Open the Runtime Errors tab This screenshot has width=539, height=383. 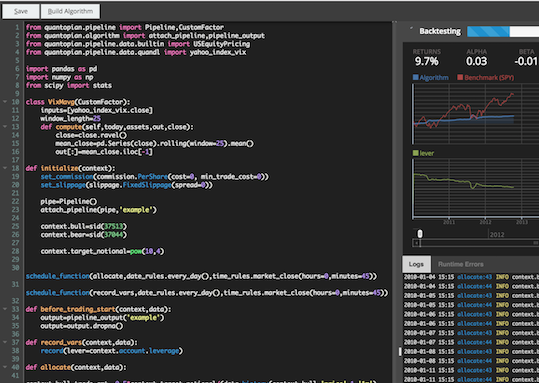click(x=461, y=264)
